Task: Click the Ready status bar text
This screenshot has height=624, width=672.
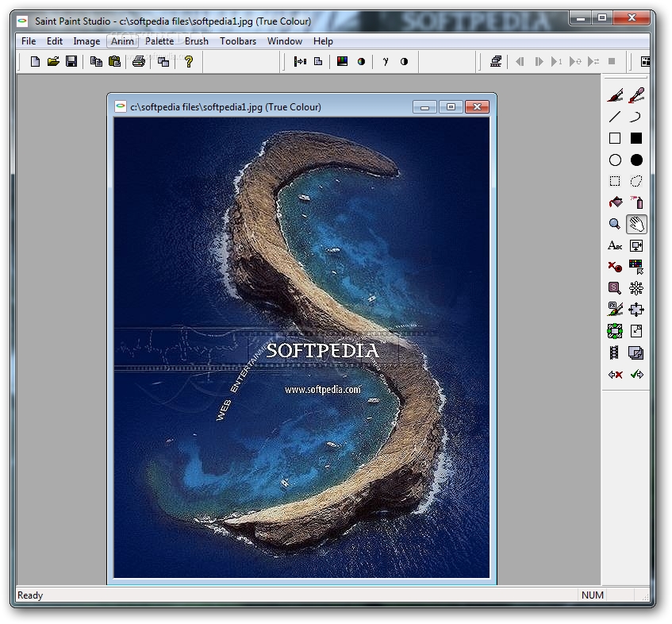Action: coord(30,595)
